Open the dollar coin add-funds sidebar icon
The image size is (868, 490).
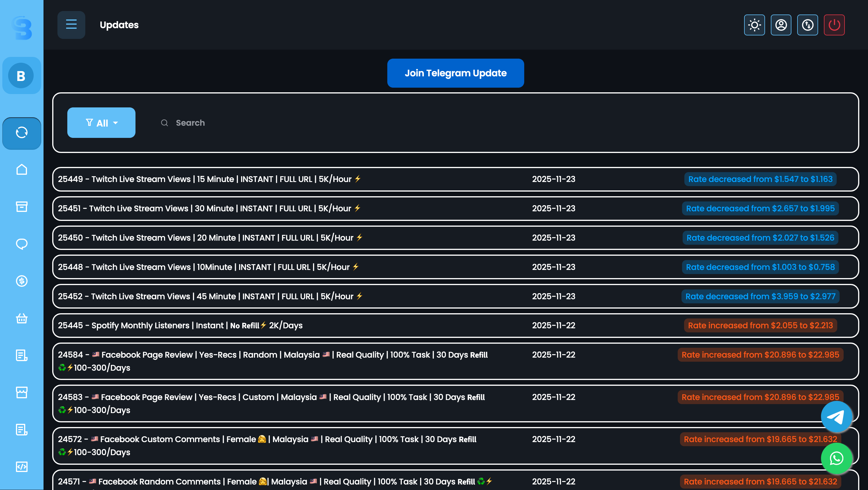coord(21,281)
